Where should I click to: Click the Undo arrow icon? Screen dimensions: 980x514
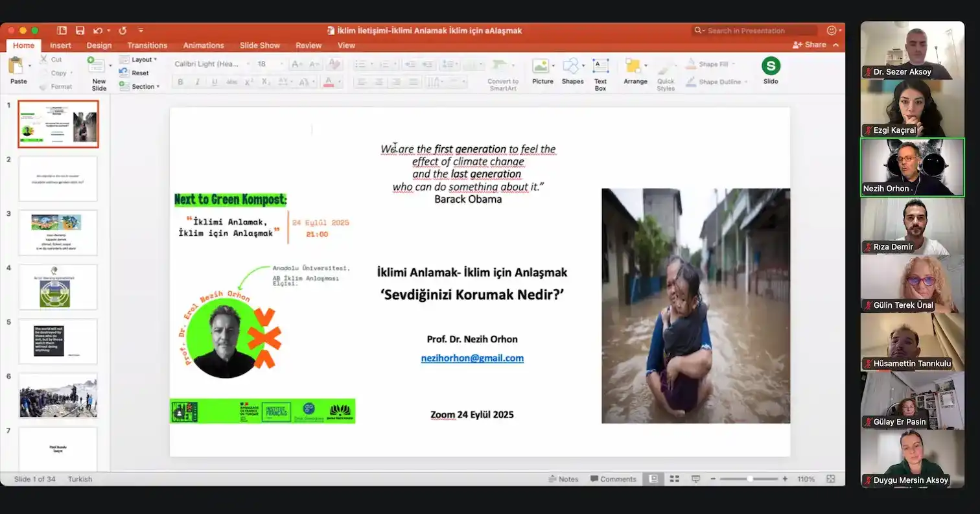[97, 30]
